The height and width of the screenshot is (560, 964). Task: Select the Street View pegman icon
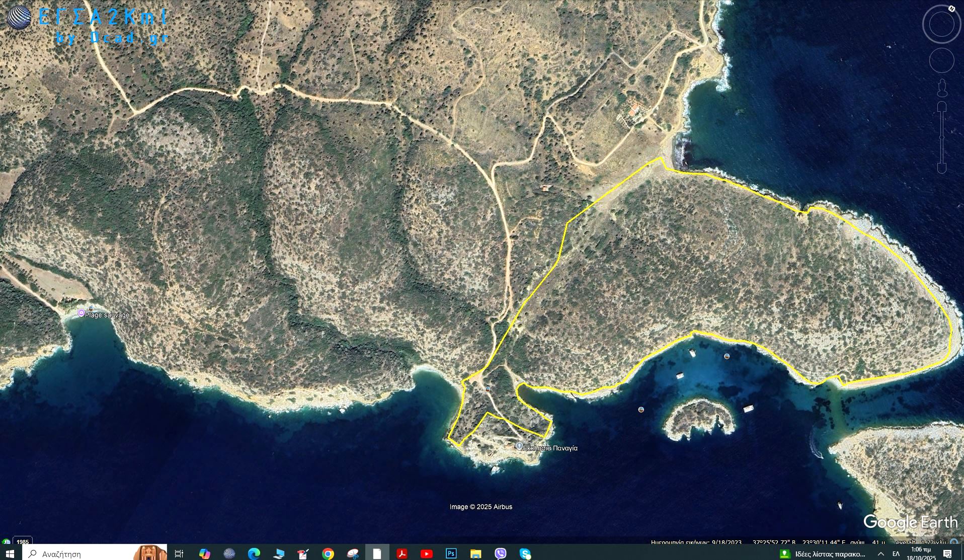pos(942,88)
